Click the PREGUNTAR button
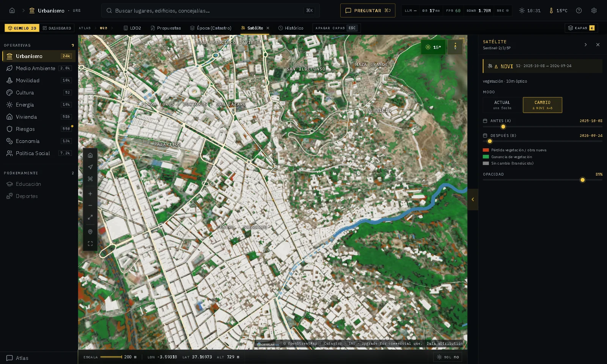 click(x=368, y=11)
